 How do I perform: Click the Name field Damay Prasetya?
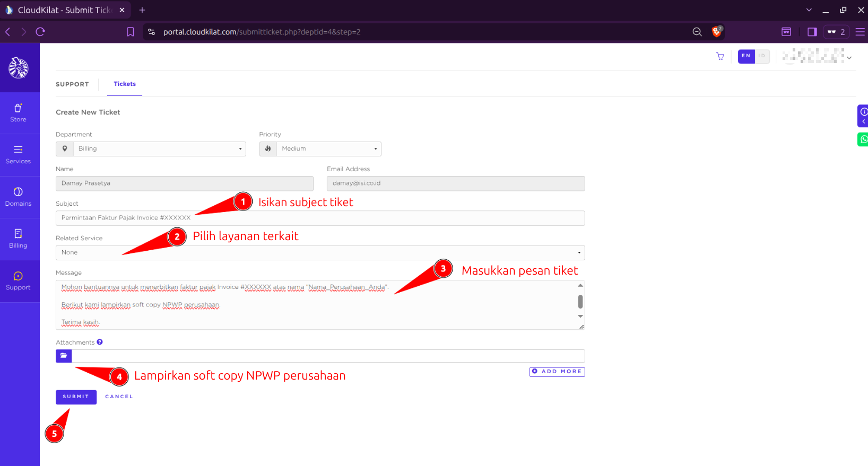coord(185,183)
